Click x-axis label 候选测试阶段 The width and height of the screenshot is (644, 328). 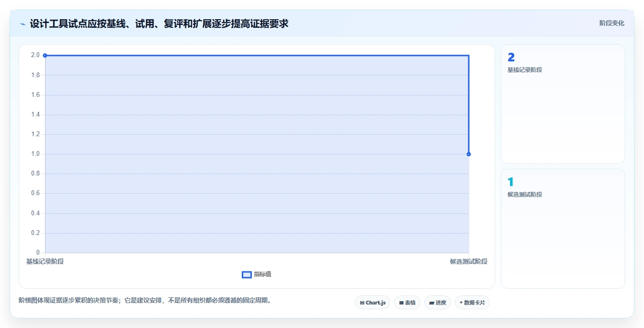pyautogui.click(x=469, y=261)
